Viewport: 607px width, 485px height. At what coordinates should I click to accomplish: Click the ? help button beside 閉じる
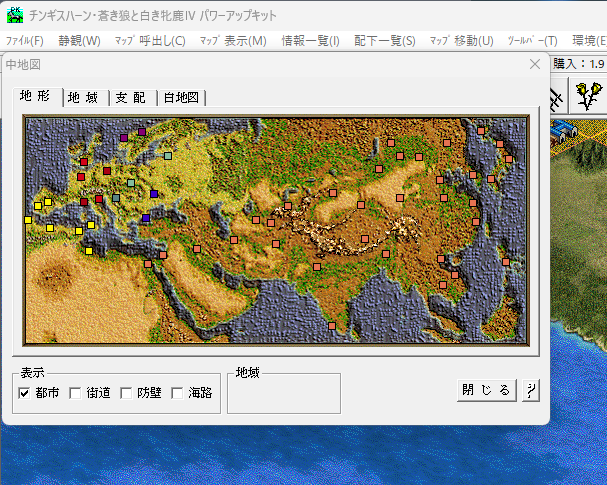tap(531, 390)
